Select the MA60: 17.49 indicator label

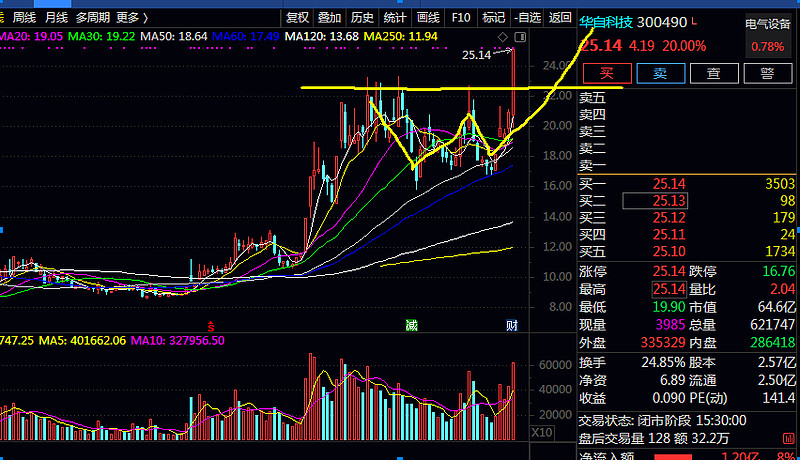click(246, 37)
